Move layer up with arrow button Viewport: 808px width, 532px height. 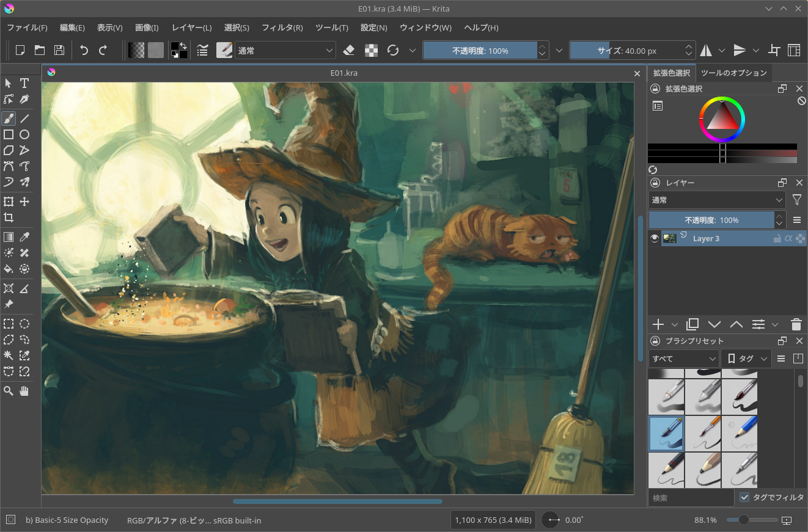[736, 324]
